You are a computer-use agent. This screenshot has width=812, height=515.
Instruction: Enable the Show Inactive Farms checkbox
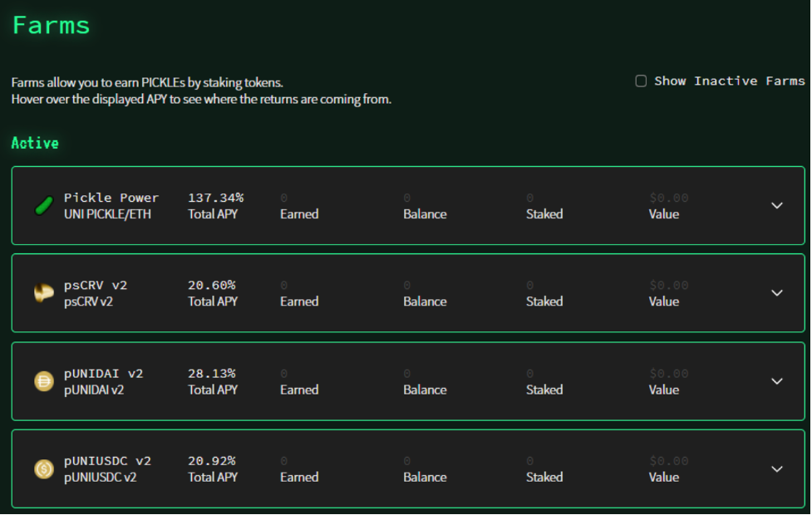[x=641, y=81]
